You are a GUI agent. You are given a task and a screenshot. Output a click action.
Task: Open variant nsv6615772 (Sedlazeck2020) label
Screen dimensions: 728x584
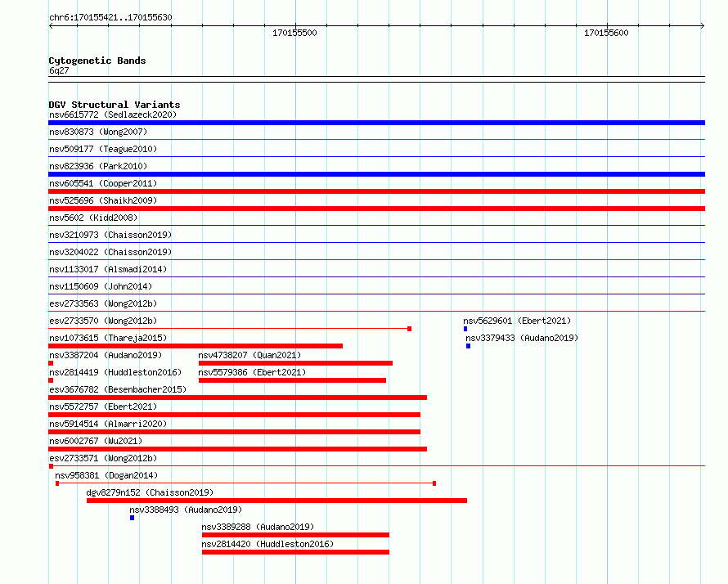click(x=113, y=115)
